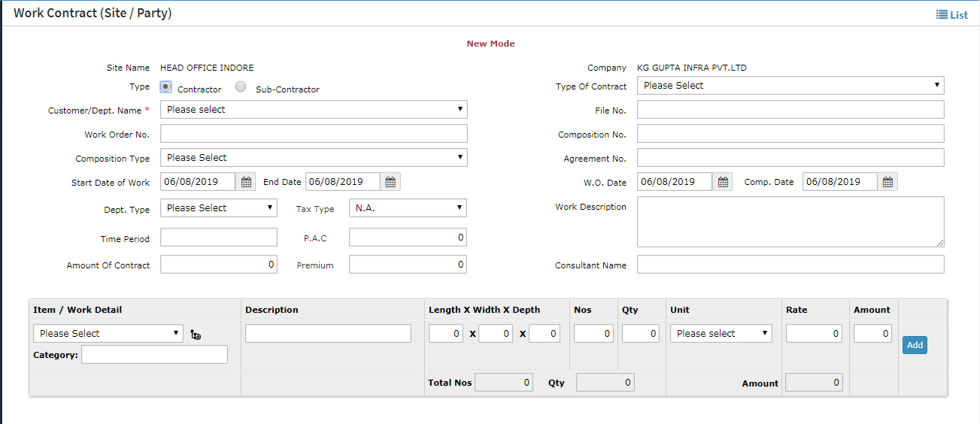
Task: Select the Sub-Contractor radio button
Action: tap(241, 87)
